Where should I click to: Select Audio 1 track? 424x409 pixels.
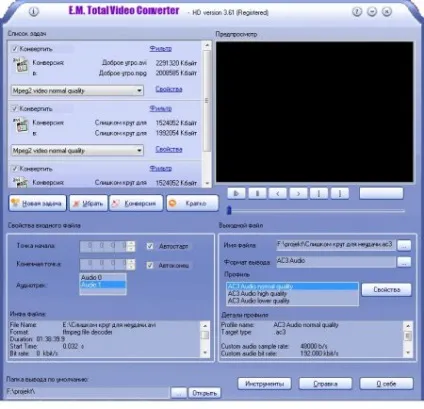point(103,285)
